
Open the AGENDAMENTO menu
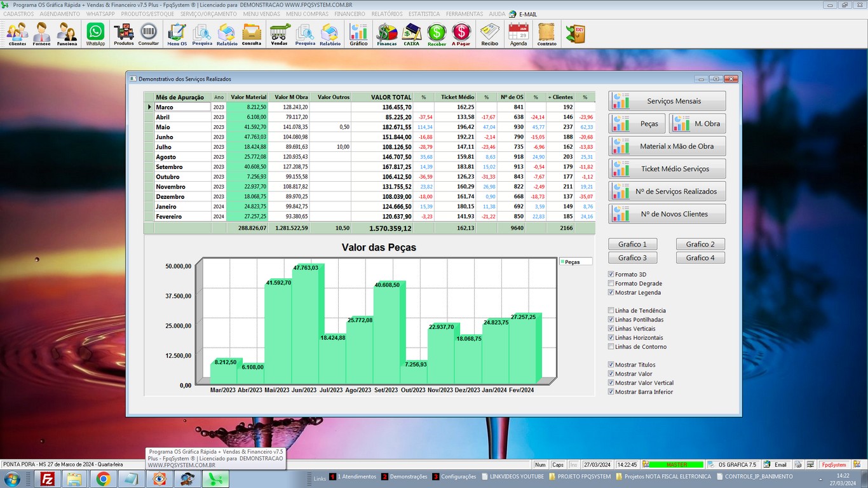point(60,14)
